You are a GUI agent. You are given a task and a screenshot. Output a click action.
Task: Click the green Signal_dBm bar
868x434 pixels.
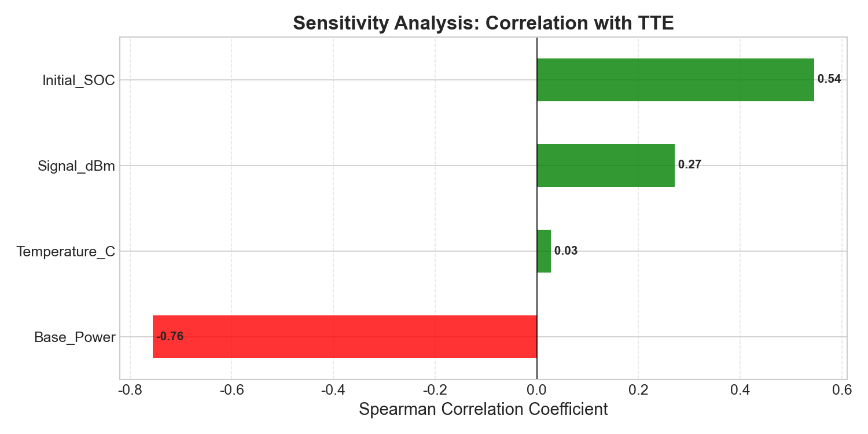(x=605, y=165)
